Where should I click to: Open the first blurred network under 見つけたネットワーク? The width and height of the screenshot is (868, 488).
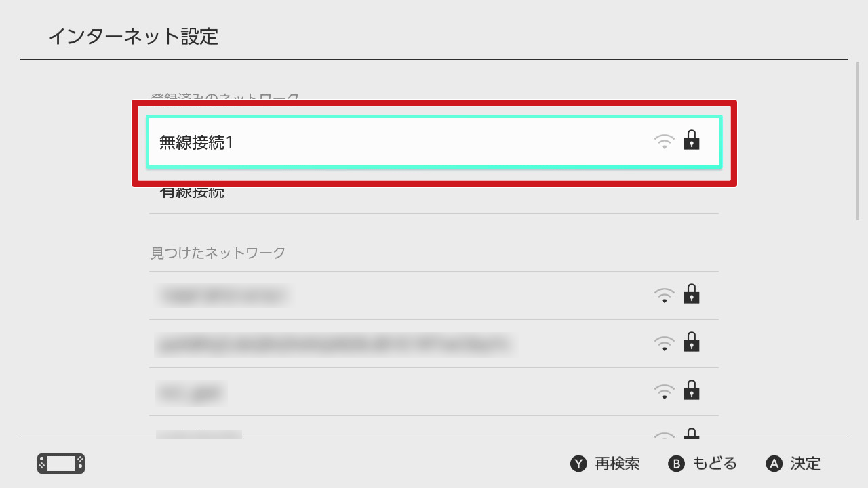click(x=434, y=296)
